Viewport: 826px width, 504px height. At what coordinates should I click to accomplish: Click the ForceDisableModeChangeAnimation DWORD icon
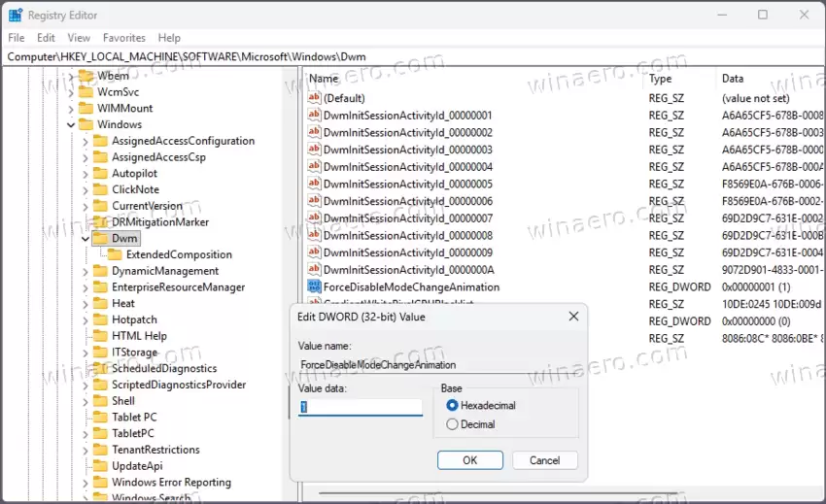pyautogui.click(x=314, y=286)
